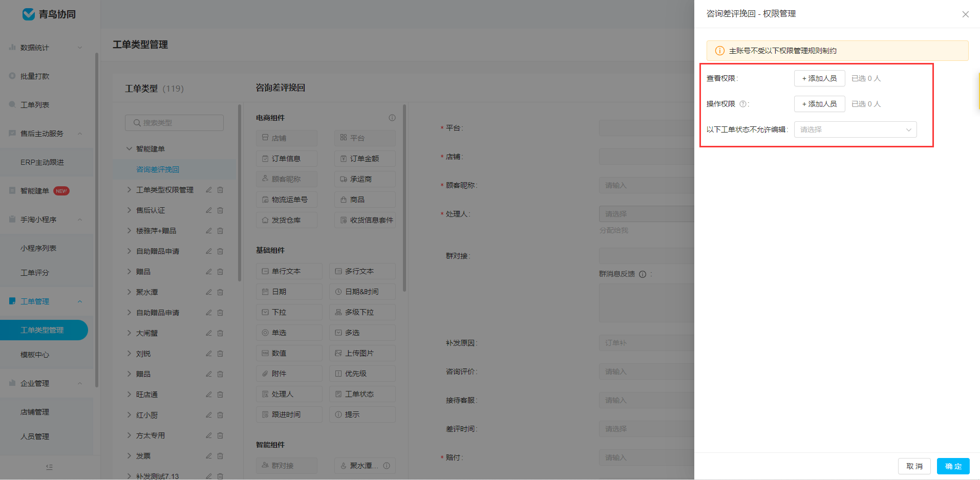This screenshot has width=980, height=480.
Task: Open 店铺管理
Action: (x=35, y=412)
